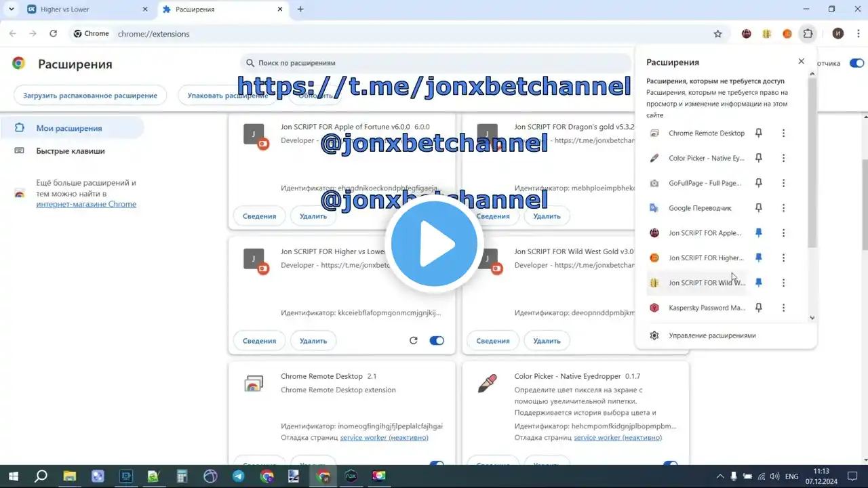Open the Calculator app from taskbar
This screenshot has height=488, width=868.
pos(182,476)
